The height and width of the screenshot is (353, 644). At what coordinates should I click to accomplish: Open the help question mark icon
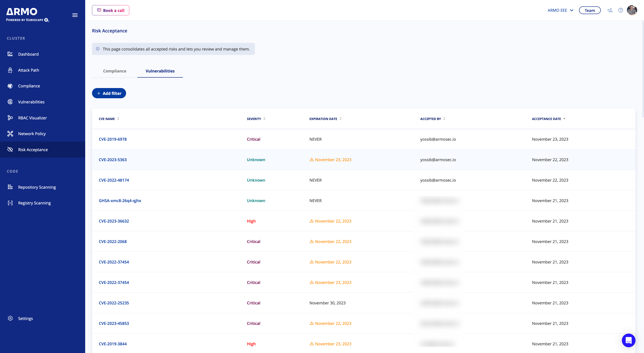click(621, 10)
